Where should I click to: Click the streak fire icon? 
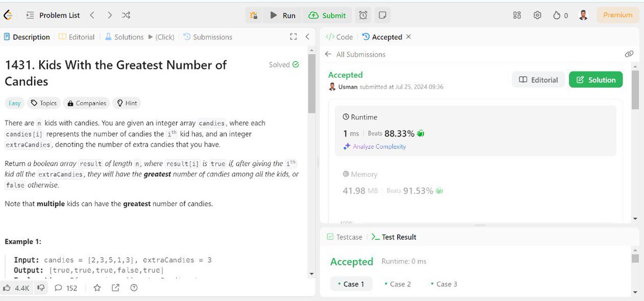(560, 15)
